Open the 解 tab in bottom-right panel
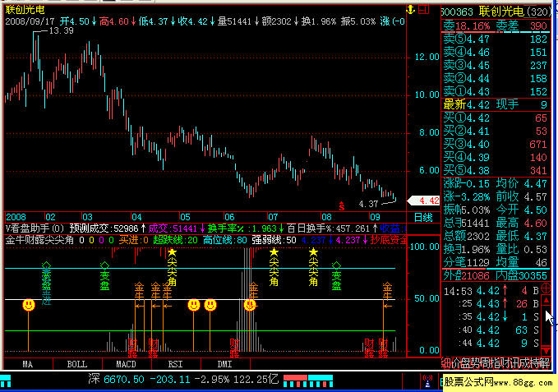Screen dimensions: 558x392 coord(545,363)
